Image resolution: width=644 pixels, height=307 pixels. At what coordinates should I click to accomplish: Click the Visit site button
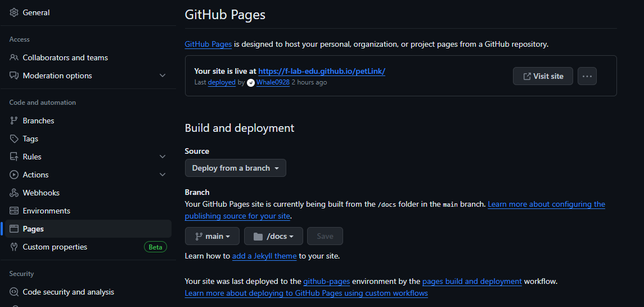[543, 76]
